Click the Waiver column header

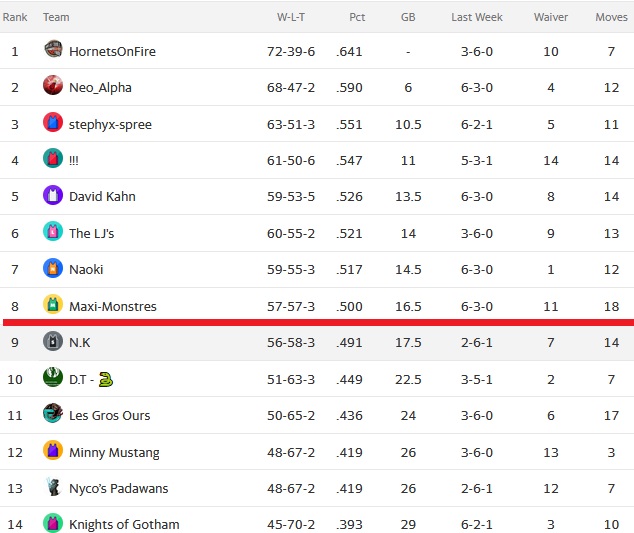(551, 17)
